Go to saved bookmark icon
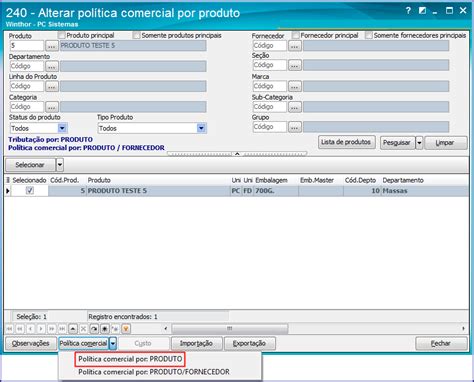Screen dimensions: 474x382 pos(115,329)
